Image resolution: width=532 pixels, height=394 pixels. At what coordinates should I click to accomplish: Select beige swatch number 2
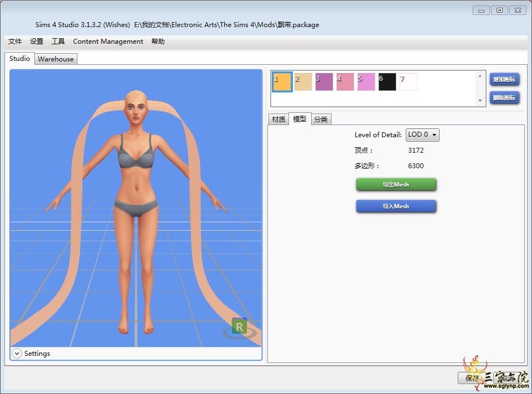(x=303, y=82)
